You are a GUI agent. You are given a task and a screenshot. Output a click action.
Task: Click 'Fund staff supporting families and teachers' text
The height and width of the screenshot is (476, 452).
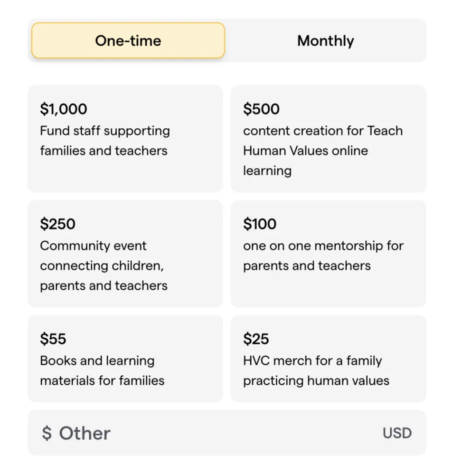coord(104,141)
